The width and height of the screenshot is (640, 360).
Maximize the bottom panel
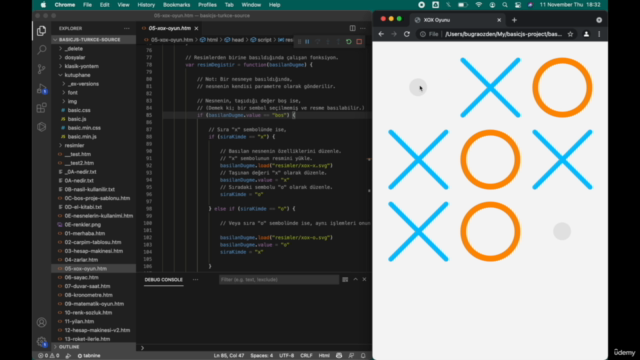356,280
